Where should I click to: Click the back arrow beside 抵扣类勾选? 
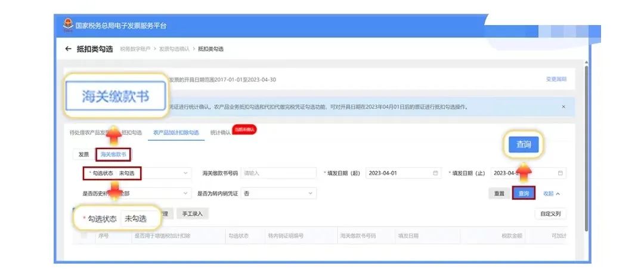coord(68,49)
